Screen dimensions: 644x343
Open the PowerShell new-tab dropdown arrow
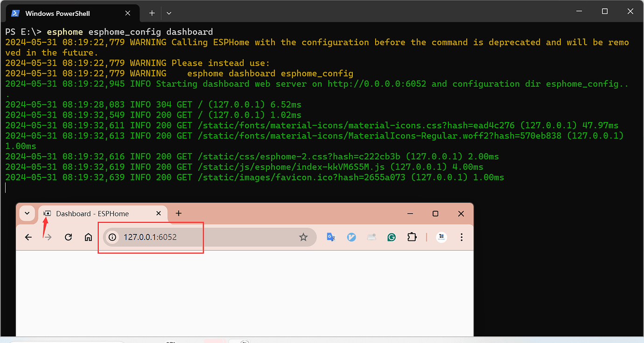coord(168,13)
